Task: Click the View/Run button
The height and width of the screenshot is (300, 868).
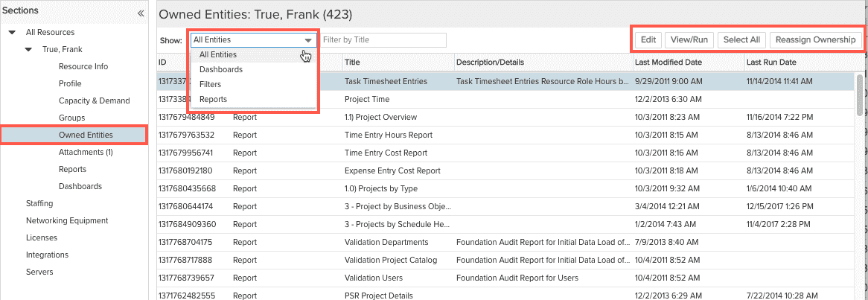Action: [x=689, y=40]
